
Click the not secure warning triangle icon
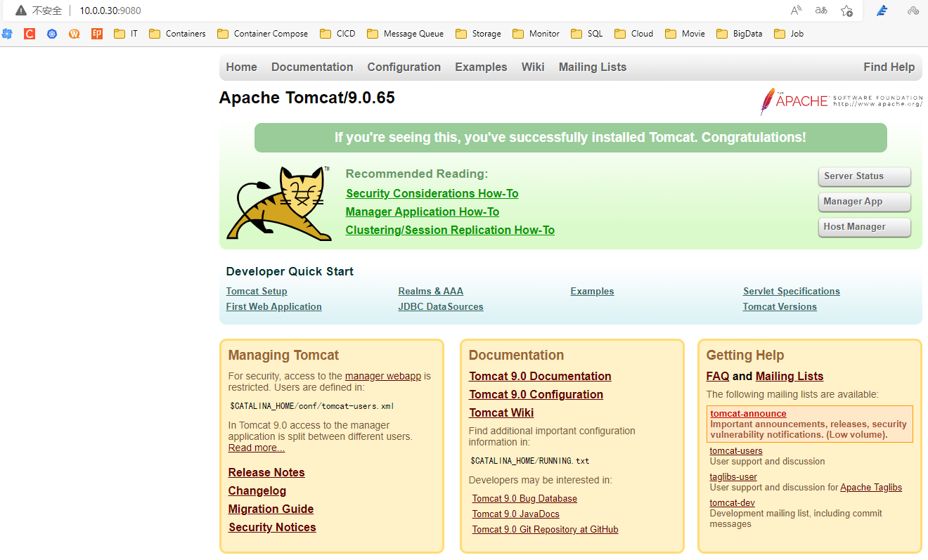click(21, 11)
